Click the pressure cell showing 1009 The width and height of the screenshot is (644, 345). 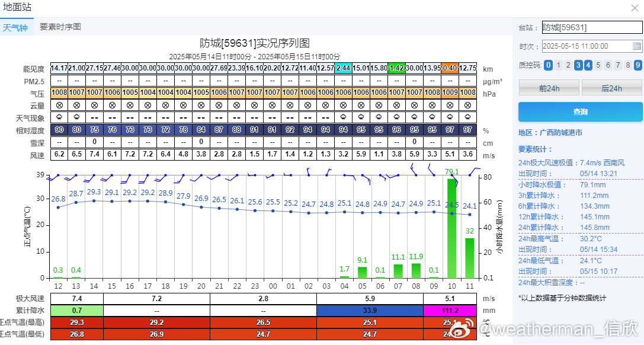(x=450, y=93)
